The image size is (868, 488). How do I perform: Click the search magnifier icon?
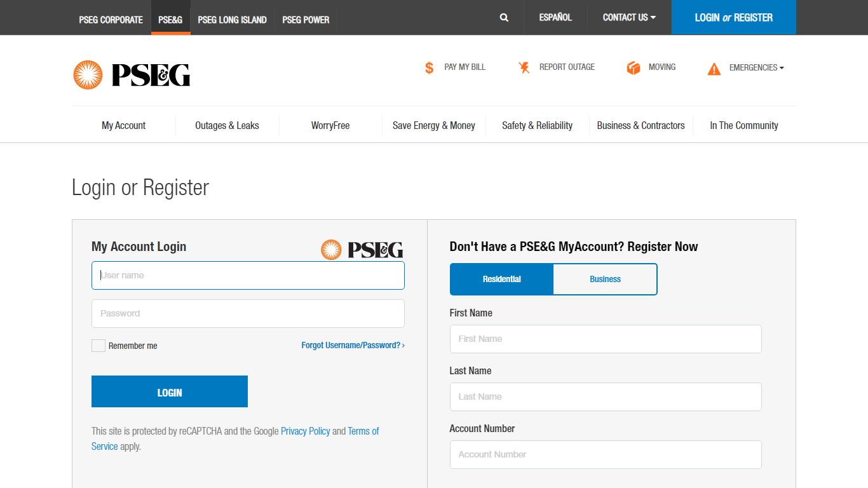point(504,18)
